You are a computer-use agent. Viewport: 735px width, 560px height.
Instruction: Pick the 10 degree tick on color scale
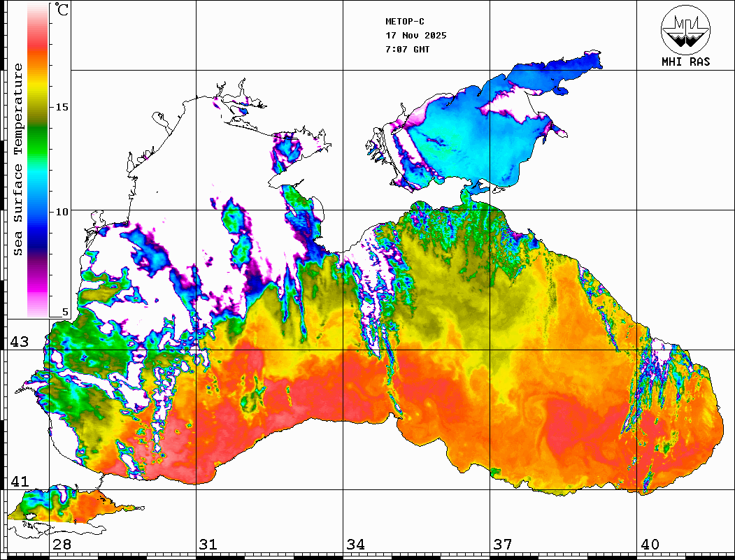point(62,211)
